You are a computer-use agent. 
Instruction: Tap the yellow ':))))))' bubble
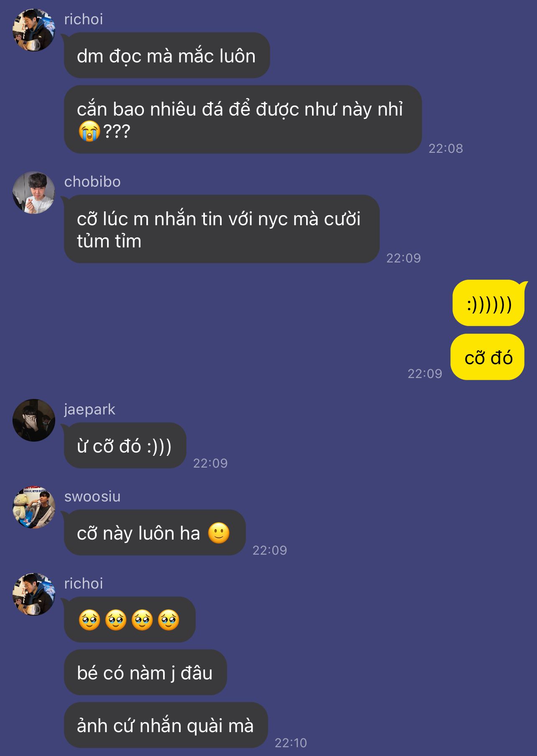488,303
